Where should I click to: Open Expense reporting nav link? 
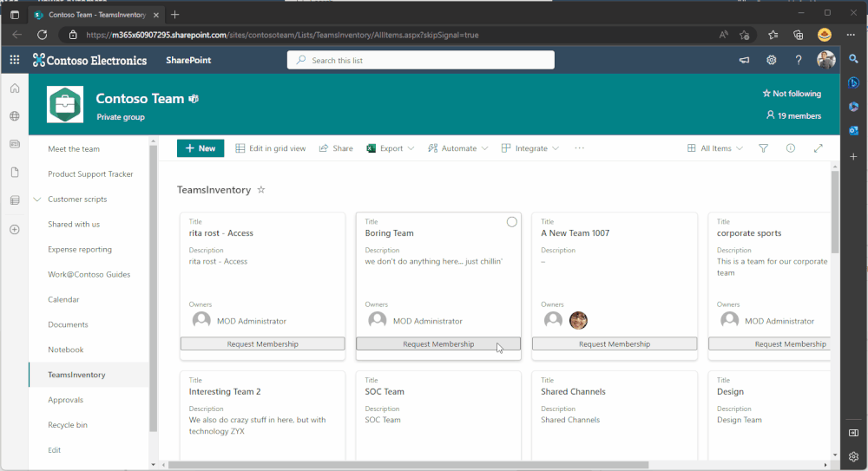[80, 249]
